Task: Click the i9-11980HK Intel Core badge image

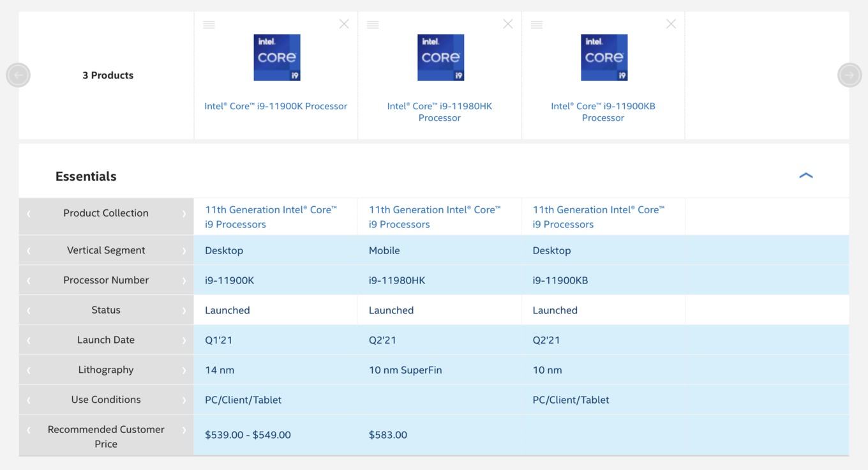Action: point(440,57)
